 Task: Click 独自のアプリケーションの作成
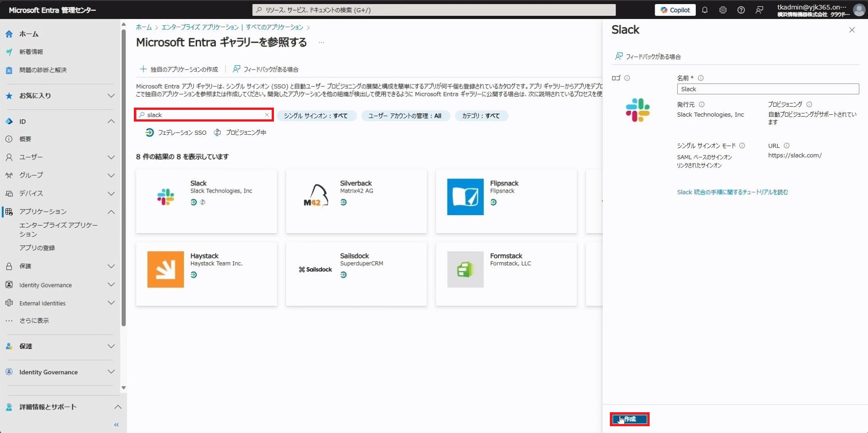click(179, 70)
